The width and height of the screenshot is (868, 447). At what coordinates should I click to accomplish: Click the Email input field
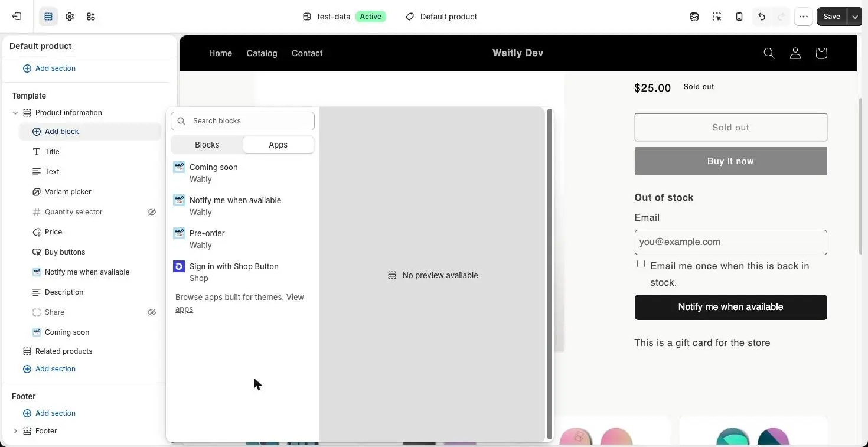[730, 242]
